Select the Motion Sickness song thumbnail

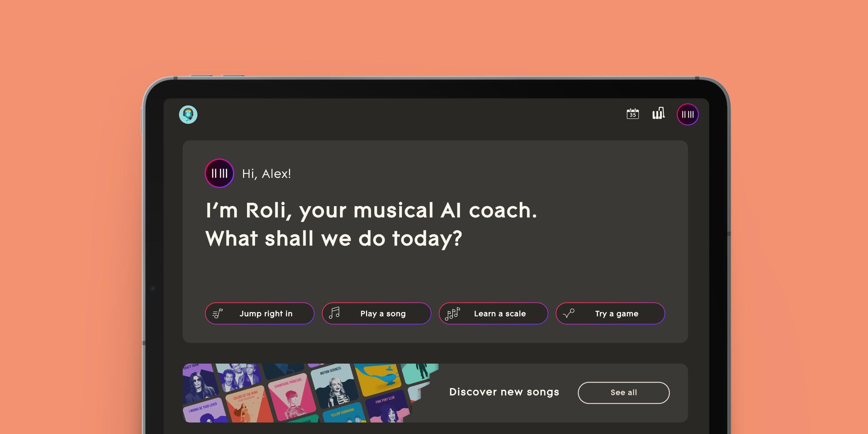(x=335, y=386)
